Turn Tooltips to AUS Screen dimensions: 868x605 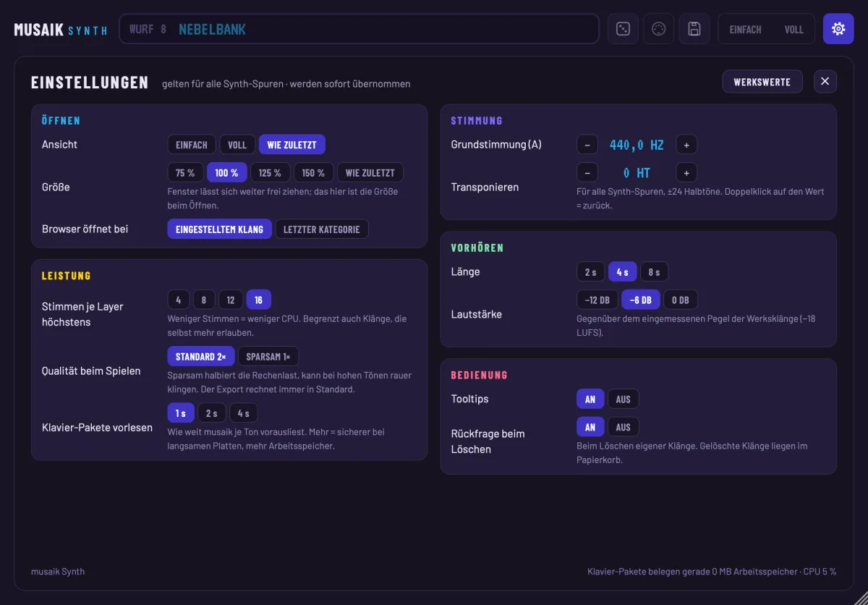[x=624, y=399]
